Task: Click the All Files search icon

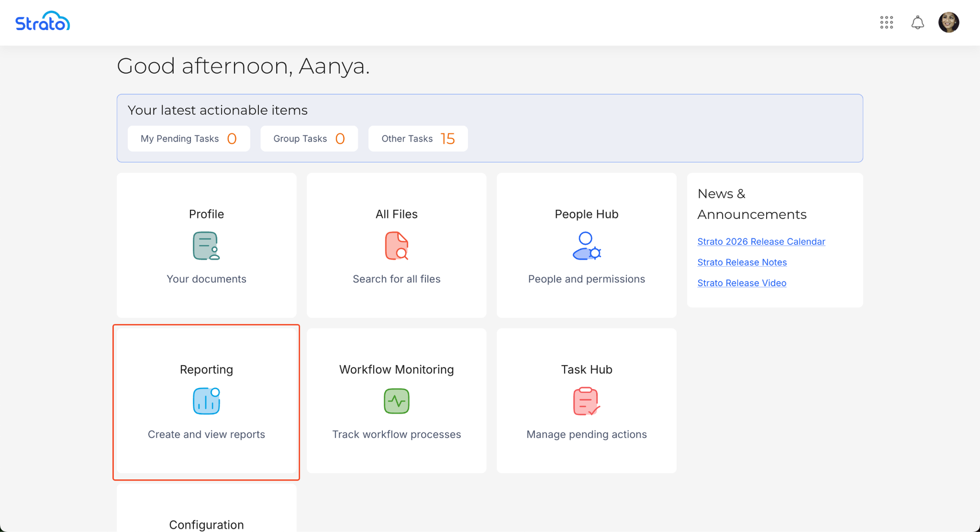Action: pos(397,246)
